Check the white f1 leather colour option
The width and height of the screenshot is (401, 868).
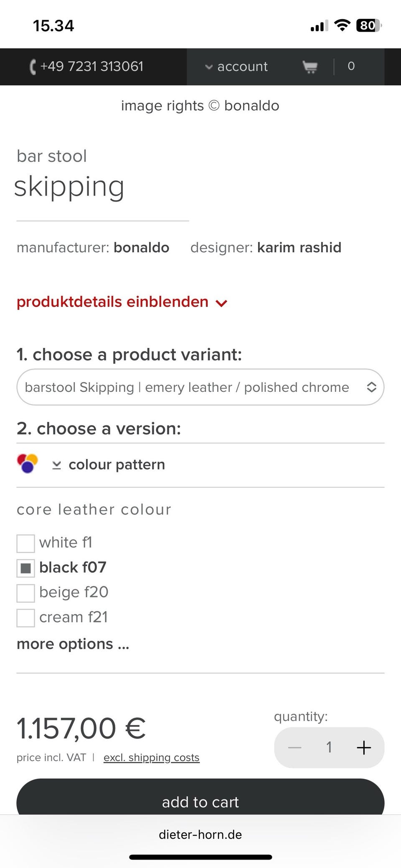(x=25, y=543)
